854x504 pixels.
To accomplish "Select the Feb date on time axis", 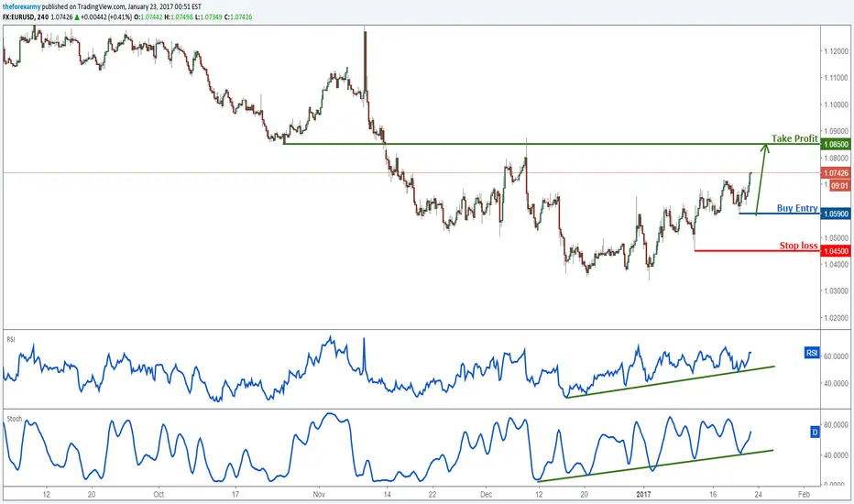I will [804, 495].
